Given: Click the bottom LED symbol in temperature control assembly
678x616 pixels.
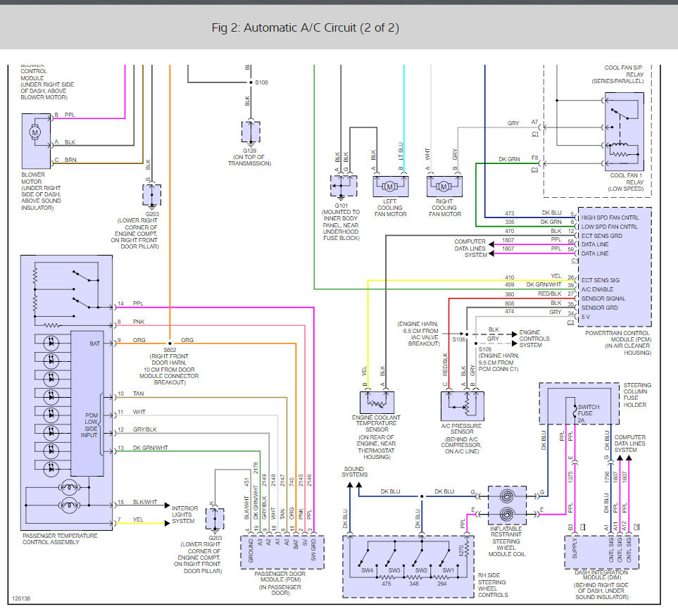Looking at the screenshot, I should (51, 468).
